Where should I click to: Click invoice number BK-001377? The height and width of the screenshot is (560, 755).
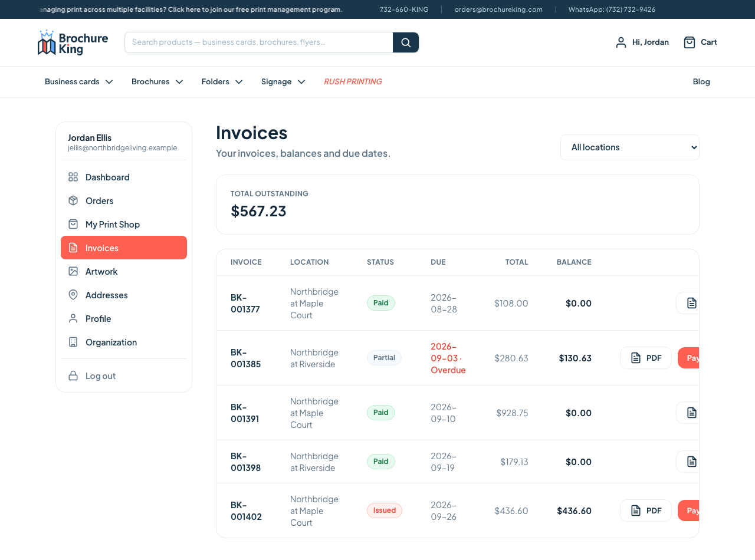pos(245,303)
